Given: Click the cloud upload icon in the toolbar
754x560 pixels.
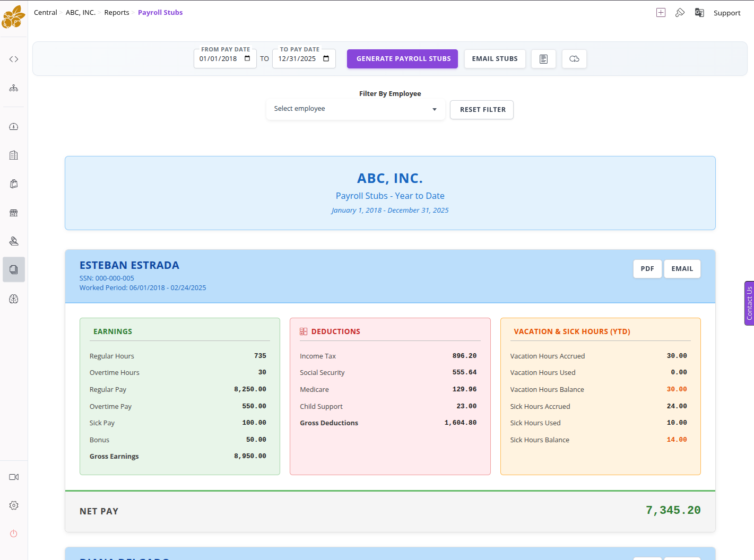Looking at the screenshot, I should pos(574,59).
